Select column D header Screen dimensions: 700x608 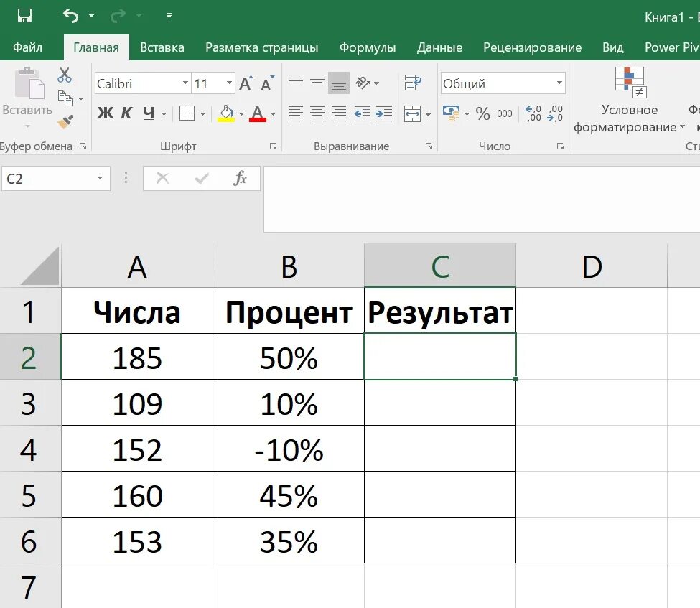592,266
